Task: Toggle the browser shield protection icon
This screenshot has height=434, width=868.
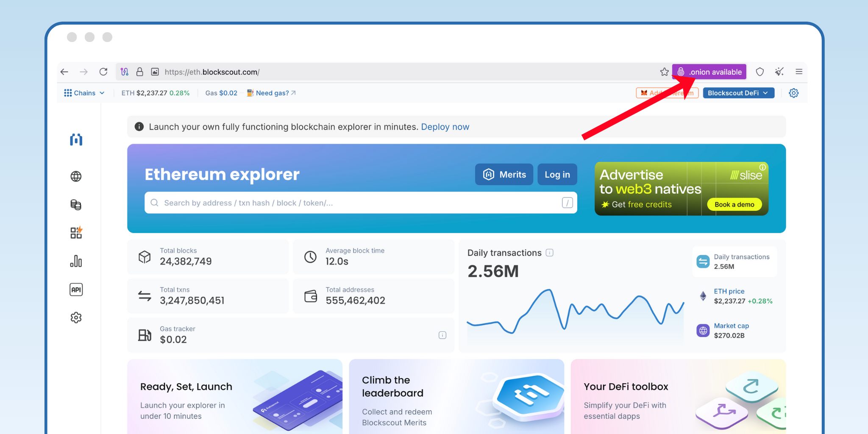Action: point(760,72)
